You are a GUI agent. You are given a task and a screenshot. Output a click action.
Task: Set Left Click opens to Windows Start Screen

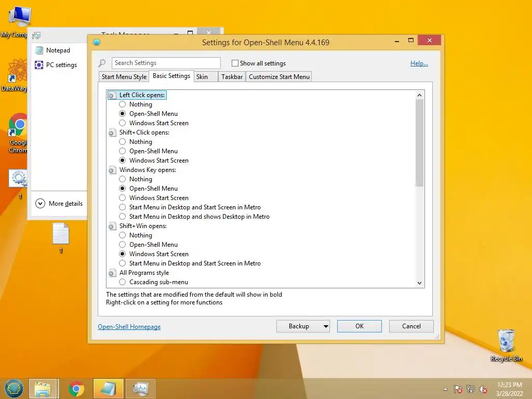click(123, 123)
